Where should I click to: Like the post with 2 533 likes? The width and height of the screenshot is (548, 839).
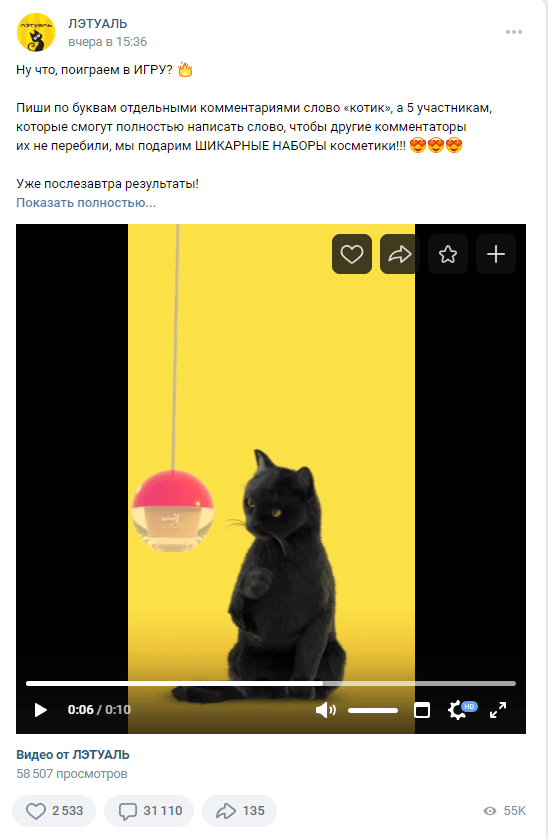tap(54, 811)
